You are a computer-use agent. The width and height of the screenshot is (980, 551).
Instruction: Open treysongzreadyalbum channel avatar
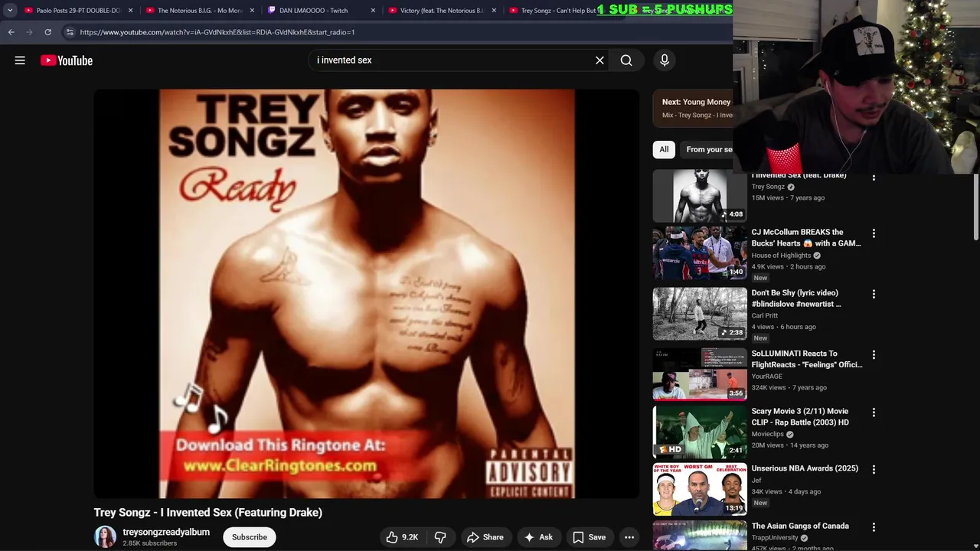tap(105, 537)
